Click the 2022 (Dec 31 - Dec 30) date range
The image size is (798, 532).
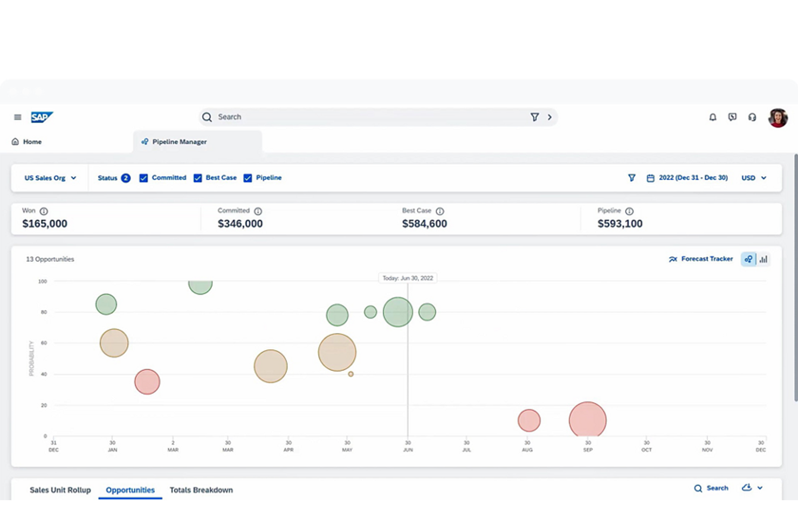click(x=693, y=177)
